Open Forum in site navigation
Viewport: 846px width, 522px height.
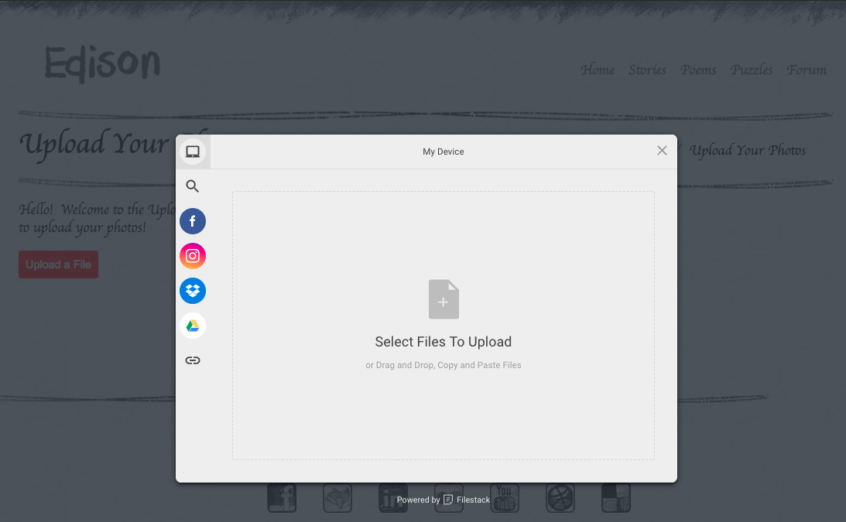806,70
